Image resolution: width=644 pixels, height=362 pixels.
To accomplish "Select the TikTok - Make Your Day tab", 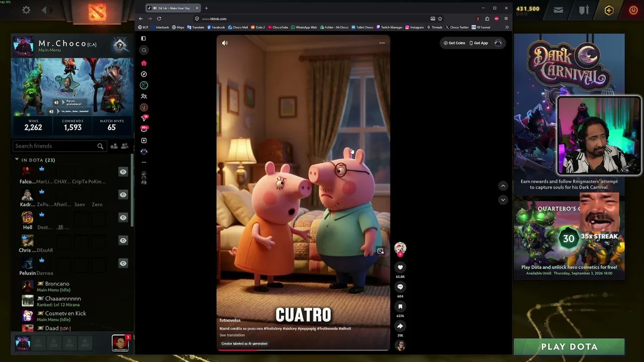I will tap(173, 8).
